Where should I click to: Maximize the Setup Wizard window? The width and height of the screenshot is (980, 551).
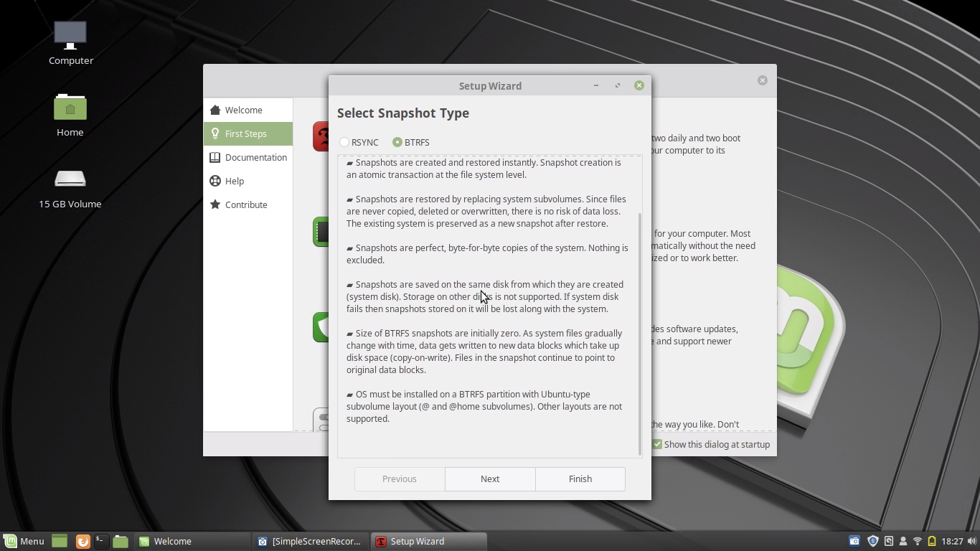[617, 85]
